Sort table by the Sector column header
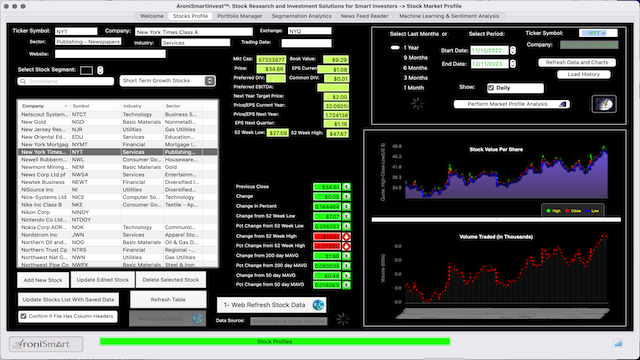 (x=182, y=106)
